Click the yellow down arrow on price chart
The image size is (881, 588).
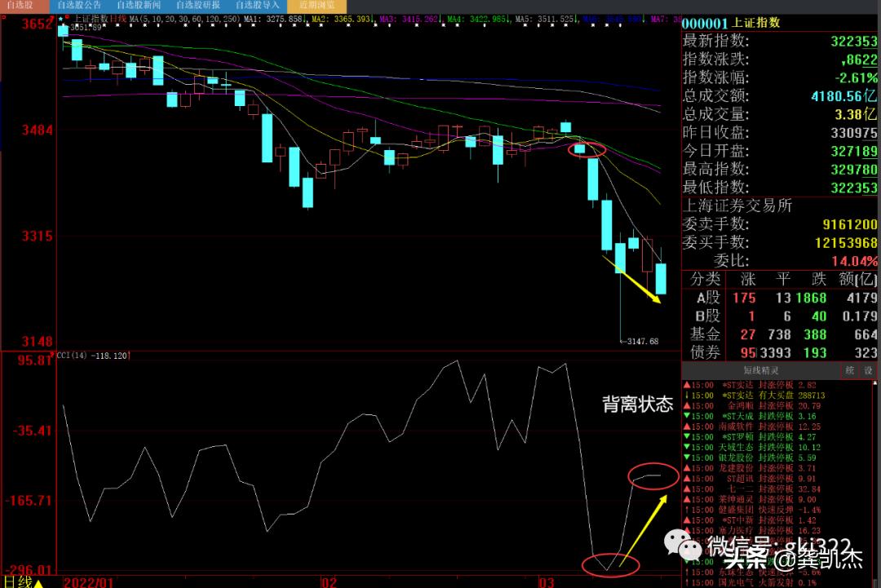[x=631, y=279]
